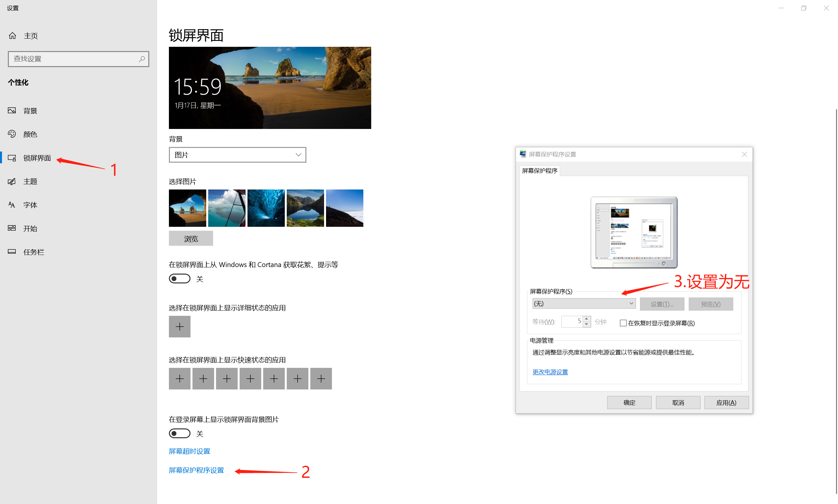Open Taskbar (任务栏) settings icon
Image resolution: width=838 pixels, height=504 pixels.
(x=12, y=252)
